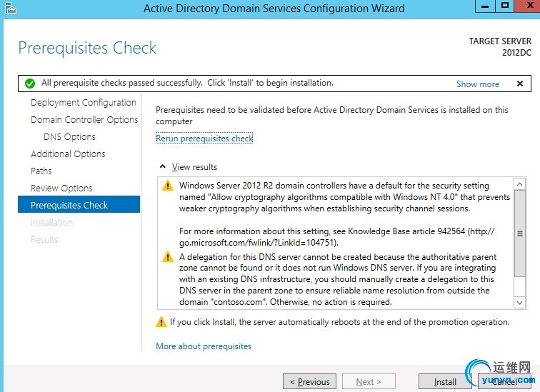Click the Previous button
The height and width of the screenshot is (392, 540).
(309, 382)
